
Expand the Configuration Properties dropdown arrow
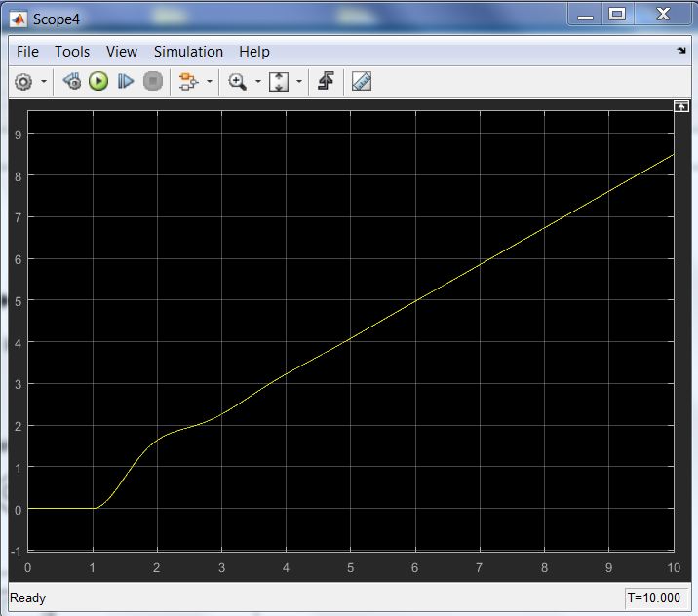tap(44, 82)
